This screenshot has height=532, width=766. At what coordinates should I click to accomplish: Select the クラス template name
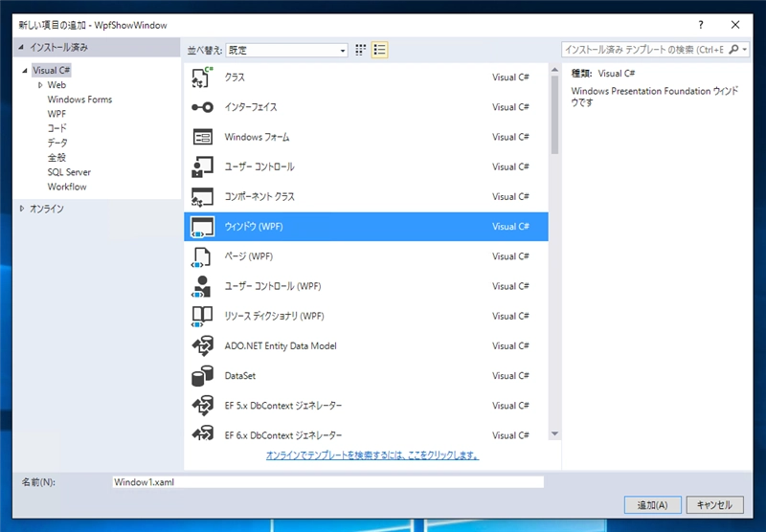point(235,78)
